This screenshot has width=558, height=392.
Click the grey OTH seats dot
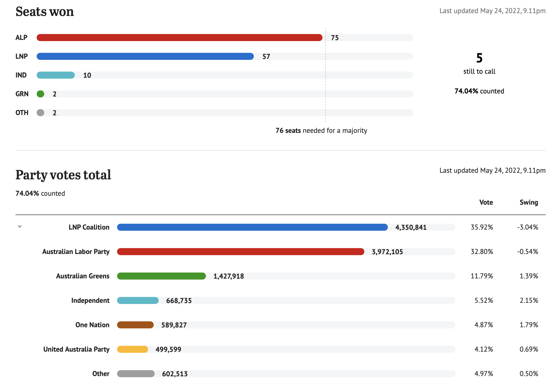pyautogui.click(x=40, y=113)
